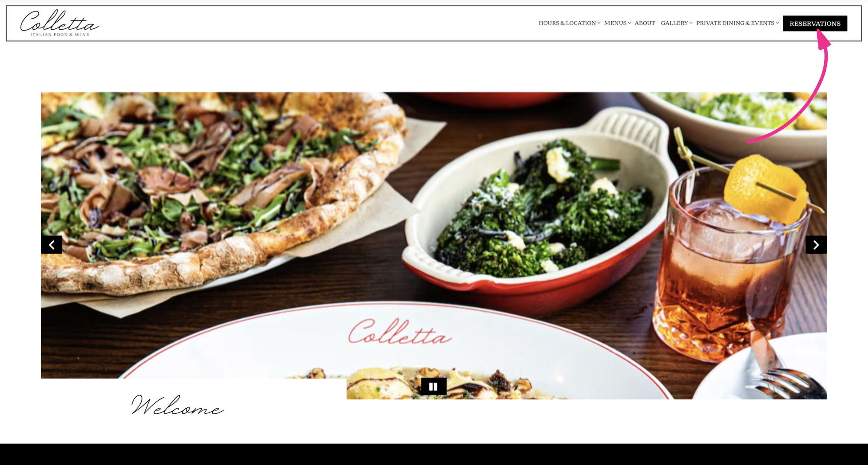Click the Colletta script logo in header

pos(59,23)
